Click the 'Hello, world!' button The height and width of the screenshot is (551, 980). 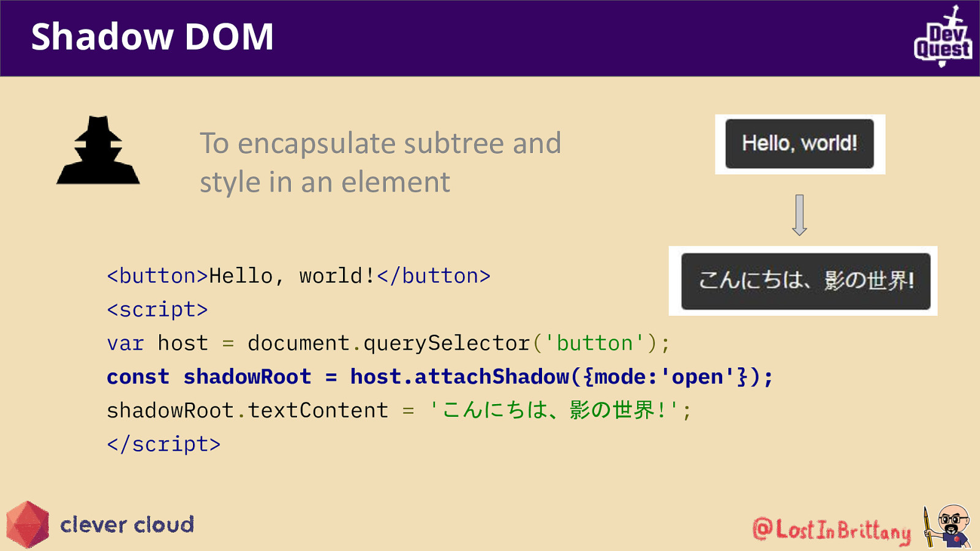click(799, 144)
